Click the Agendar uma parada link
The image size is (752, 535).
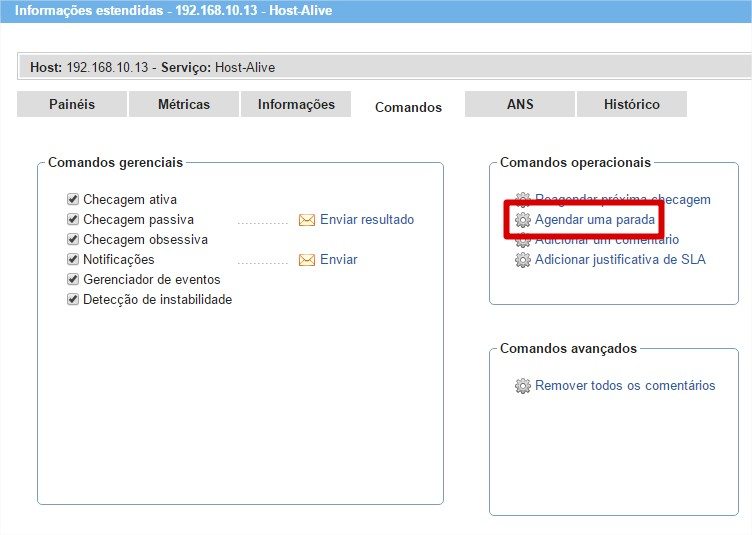point(595,220)
